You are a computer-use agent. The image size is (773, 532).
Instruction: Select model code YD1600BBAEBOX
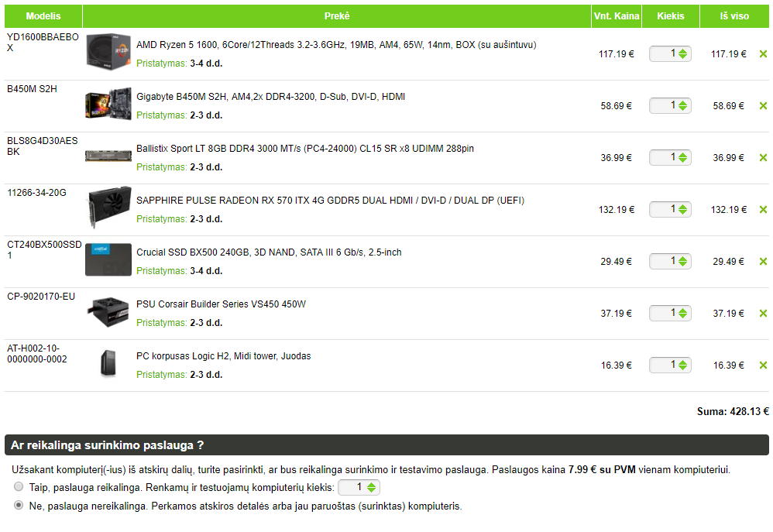coord(43,43)
